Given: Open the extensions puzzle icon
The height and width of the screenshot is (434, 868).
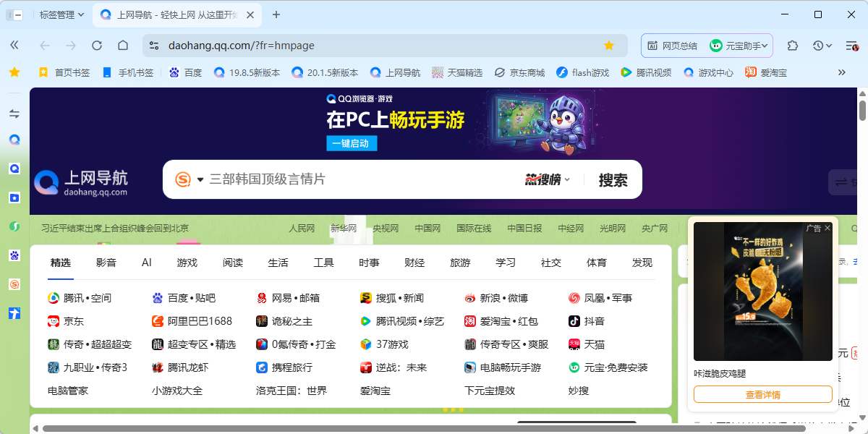Looking at the screenshot, I should [793, 46].
